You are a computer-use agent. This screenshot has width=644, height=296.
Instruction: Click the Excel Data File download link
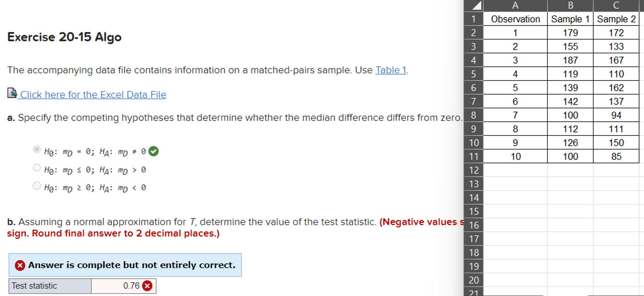[x=92, y=94]
